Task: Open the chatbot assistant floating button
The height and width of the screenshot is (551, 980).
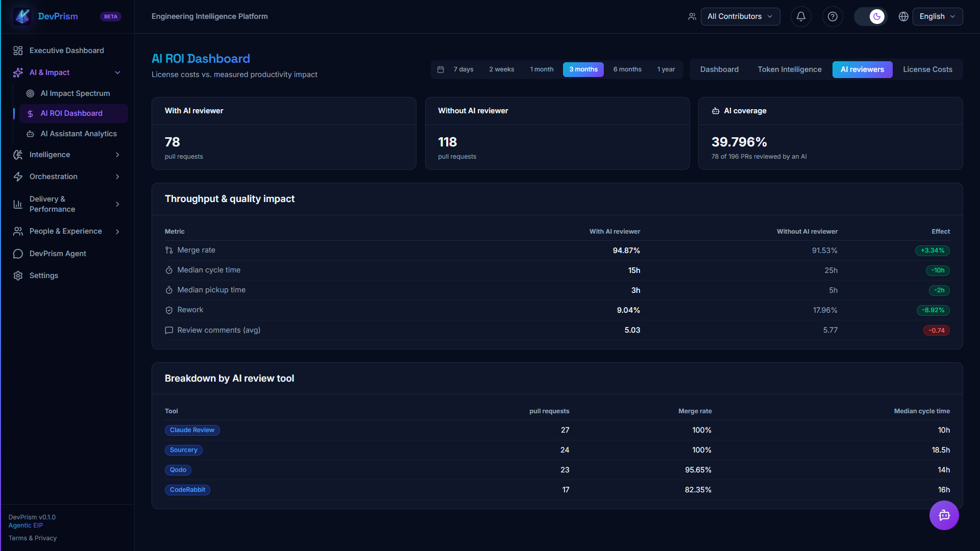Action: 944,515
